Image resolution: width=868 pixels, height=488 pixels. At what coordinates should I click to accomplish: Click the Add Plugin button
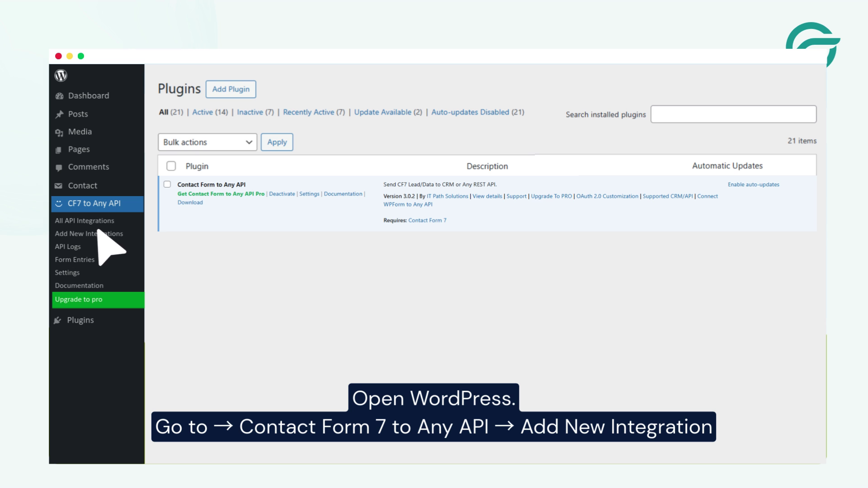click(231, 89)
